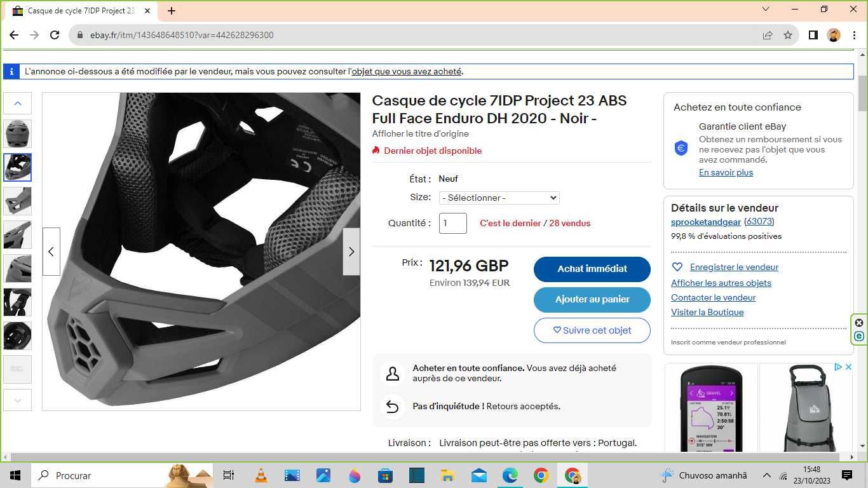The width and height of the screenshot is (868, 488).
Task: Select the fourth helmet thumbnail
Action: click(18, 234)
